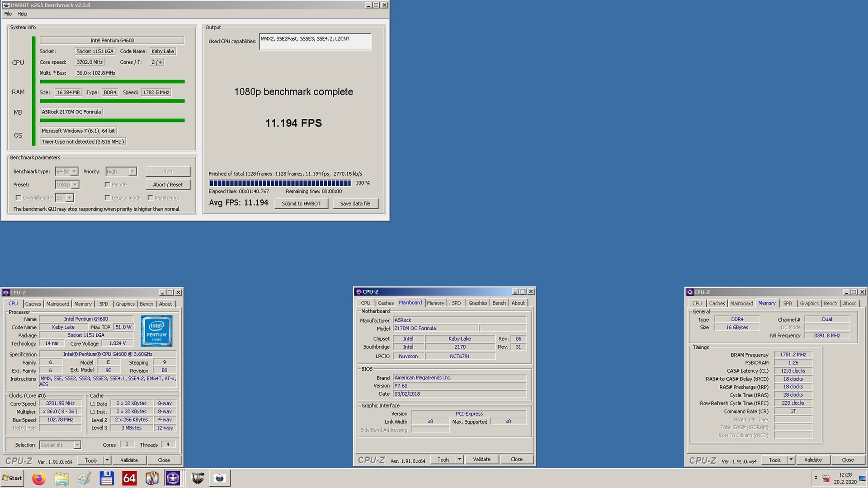868x488 pixels.
Task: Click Submit to HWBOT button
Action: [x=301, y=203]
